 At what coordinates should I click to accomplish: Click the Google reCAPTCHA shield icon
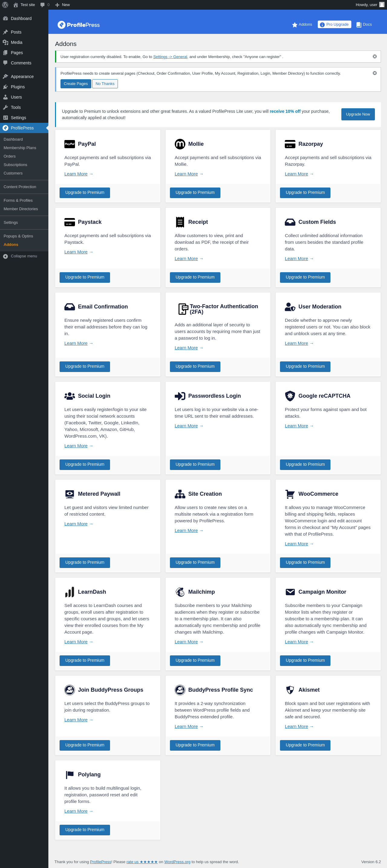pyautogui.click(x=290, y=396)
